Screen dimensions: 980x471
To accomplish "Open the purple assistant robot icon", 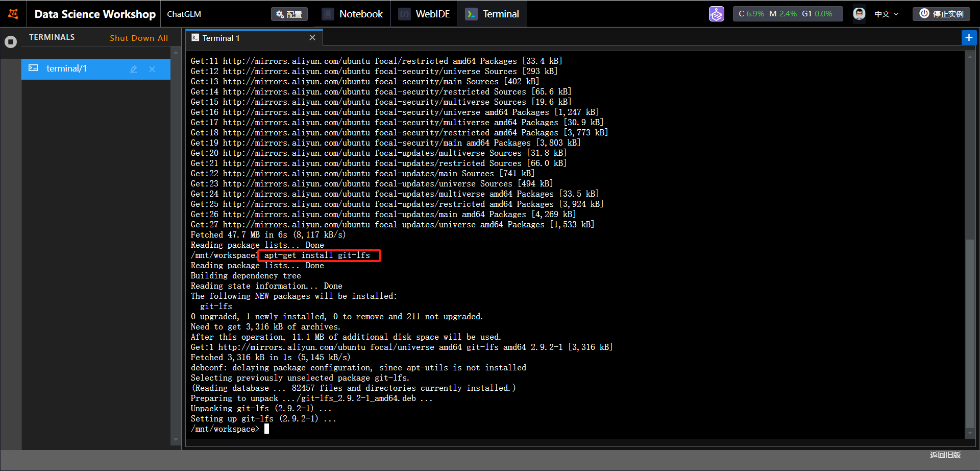I will tap(717, 14).
